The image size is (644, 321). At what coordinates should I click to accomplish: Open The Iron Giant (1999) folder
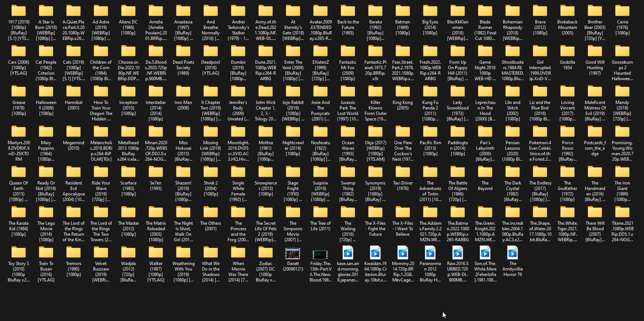[622, 172]
